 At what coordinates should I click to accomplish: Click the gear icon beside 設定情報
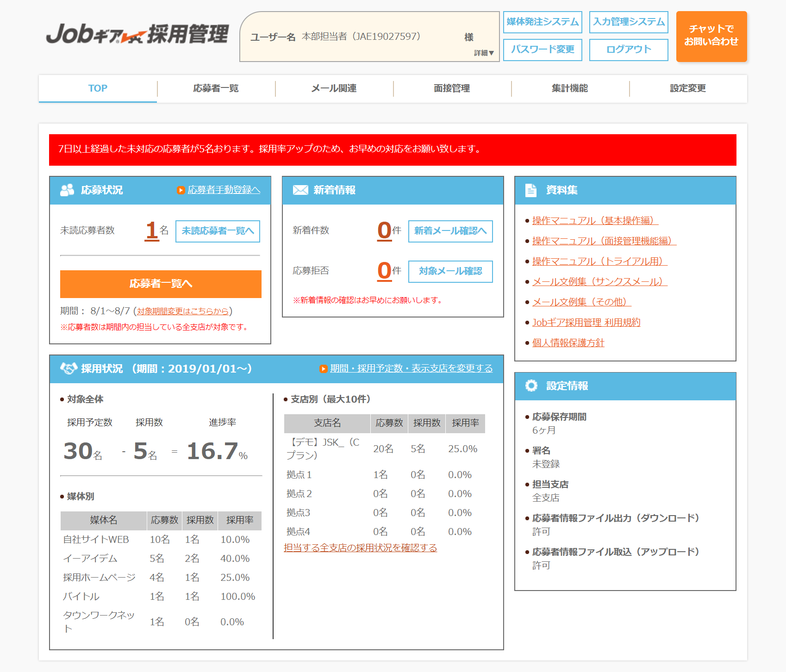tap(531, 386)
